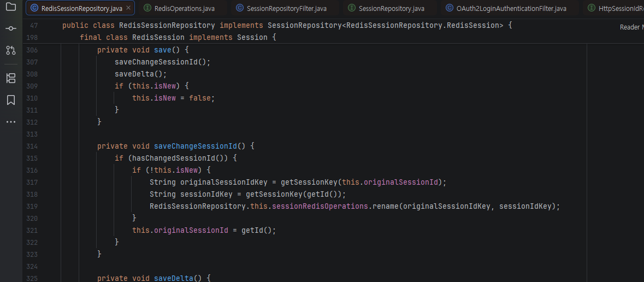Click getId() call on line 321
Viewport: 644px width, 282px height.
[256, 230]
